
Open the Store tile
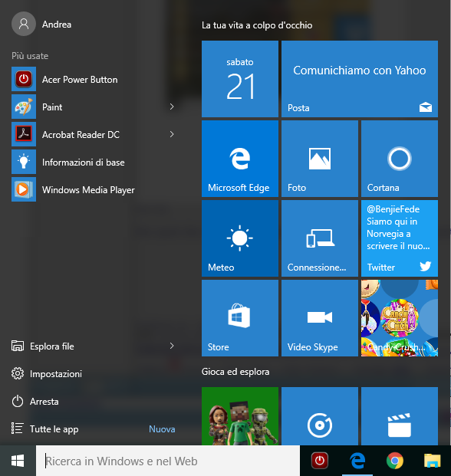click(240, 318)
